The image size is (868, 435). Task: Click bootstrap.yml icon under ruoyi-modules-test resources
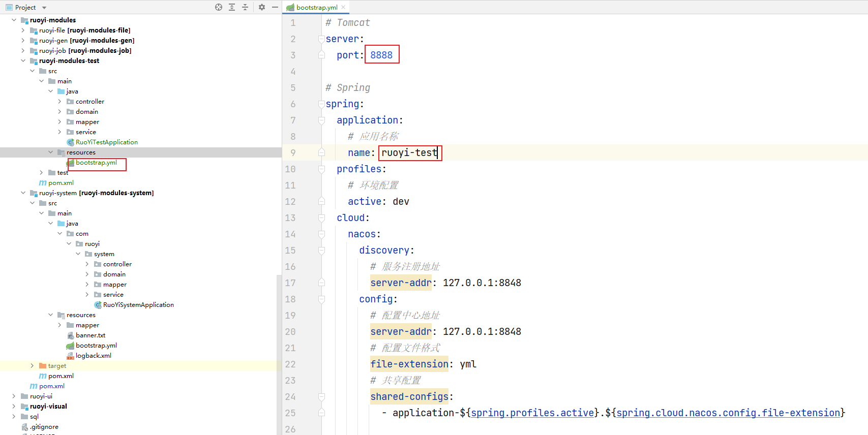[x=70, y=163]
